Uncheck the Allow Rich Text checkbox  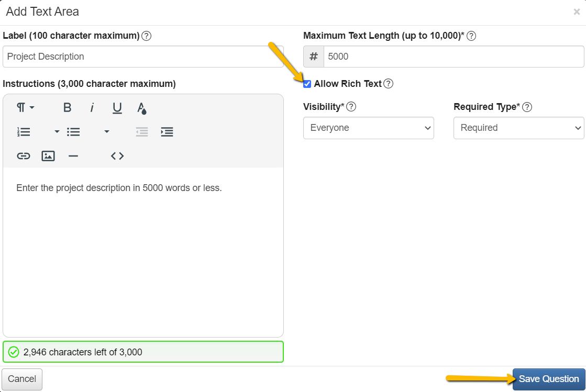pos(307,83)
